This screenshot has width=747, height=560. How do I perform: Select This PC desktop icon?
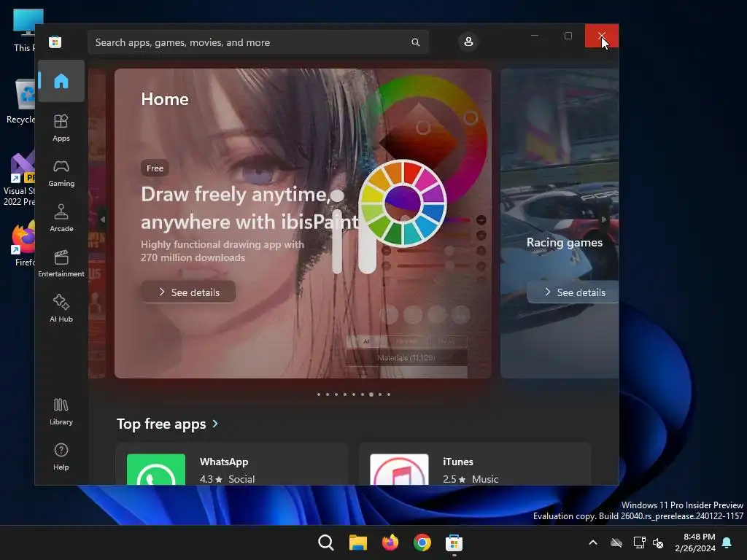pyautogui.click(x=25, y=31)
